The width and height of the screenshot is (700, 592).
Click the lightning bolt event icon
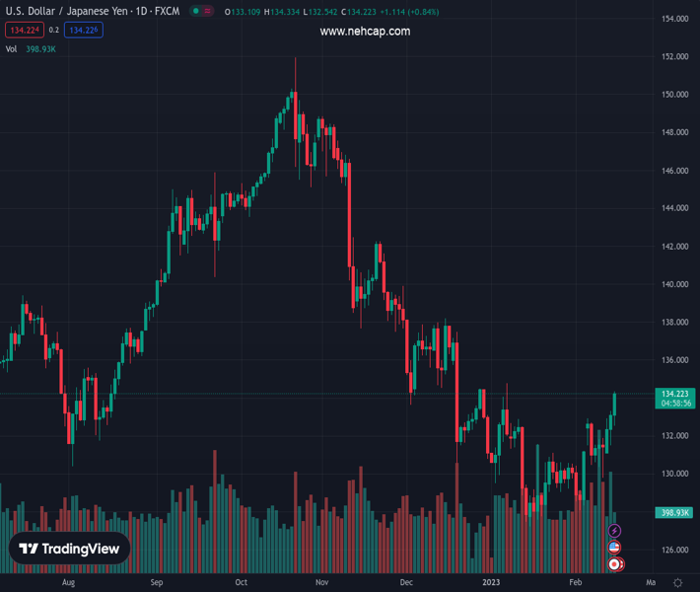pos(614,532)
